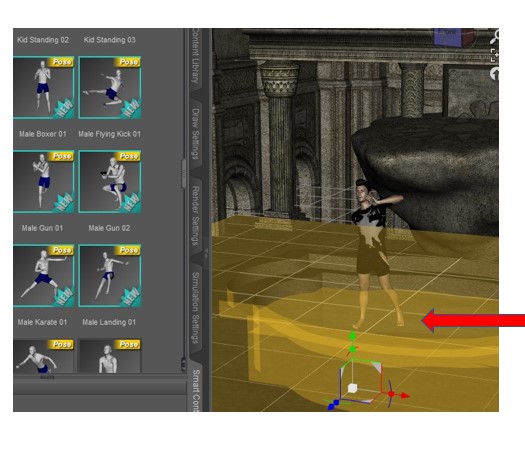Image resolution: width=525 pixels, height=456 pixels.
Task: Apply the Male Landing 01 pose thumbnail
Action: click(x=110, y=276)
